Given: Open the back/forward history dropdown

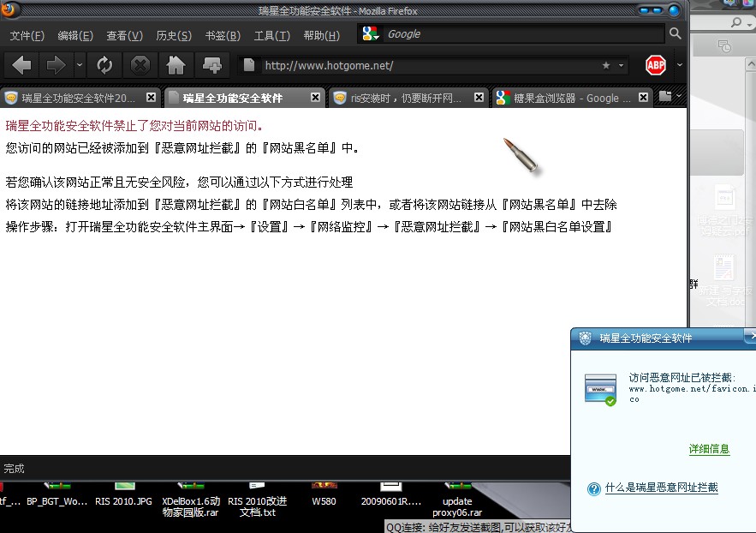Looking at the screenshot, I should 80,65.
